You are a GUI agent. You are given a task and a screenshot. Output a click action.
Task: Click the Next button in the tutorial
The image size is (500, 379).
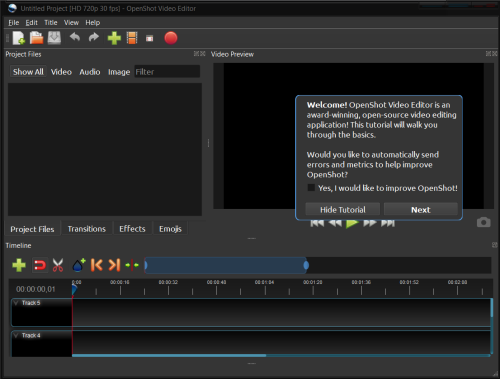tap(421, 210)
